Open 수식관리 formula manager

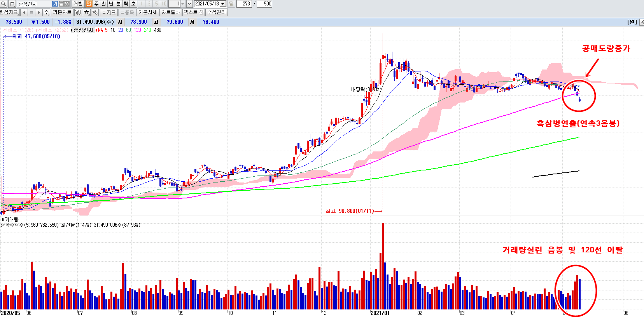click(x=217, y=12)
